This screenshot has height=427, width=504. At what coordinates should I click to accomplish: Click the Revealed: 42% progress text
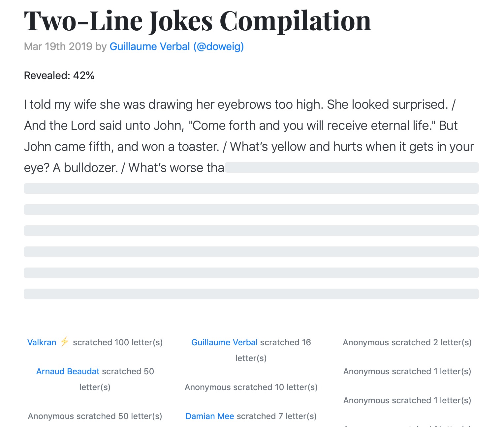tap(59, 75)
